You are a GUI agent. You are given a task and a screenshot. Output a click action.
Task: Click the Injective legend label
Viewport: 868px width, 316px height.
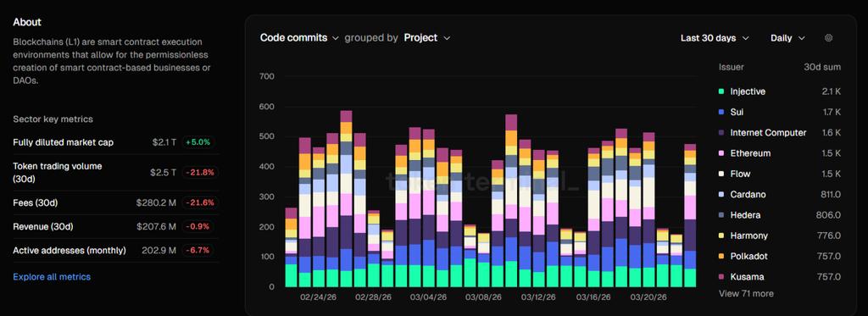[x=748, y=91]
